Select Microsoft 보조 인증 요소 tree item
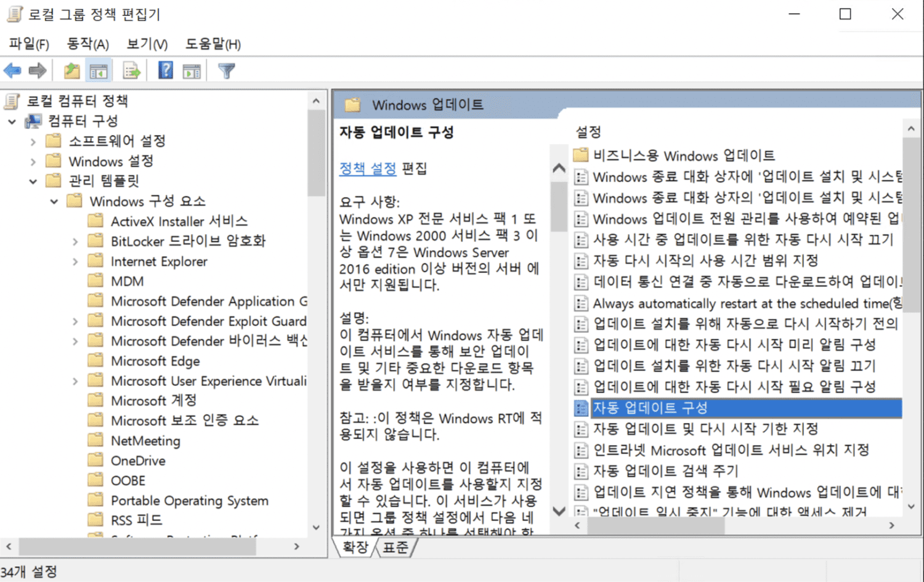The height and width of the screenshot is (582, 924). (185, 421)
